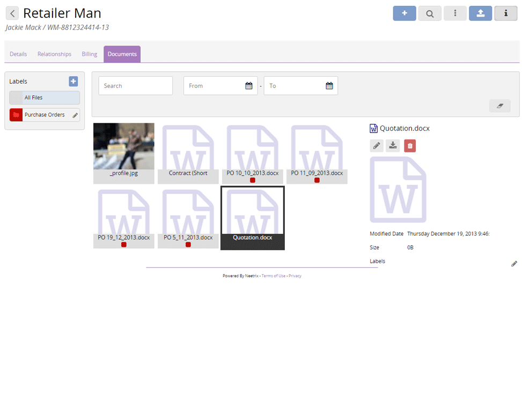Screen dimensions: 522x420
Task: Click the To date field
Action: pyautogui.click(x=301, y=86)
